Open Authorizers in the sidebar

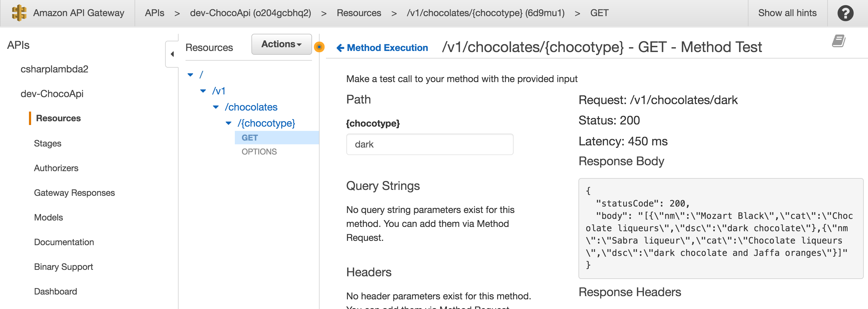[x=56, y=168]
